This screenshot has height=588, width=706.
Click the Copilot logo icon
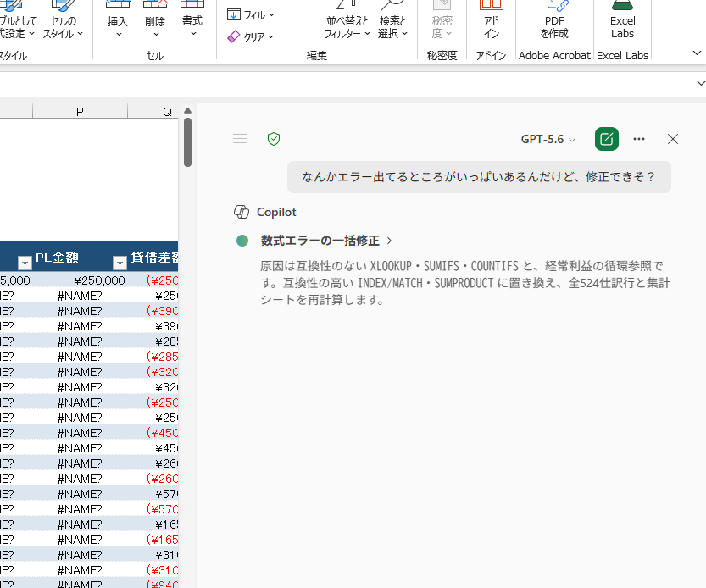(242, 212)
